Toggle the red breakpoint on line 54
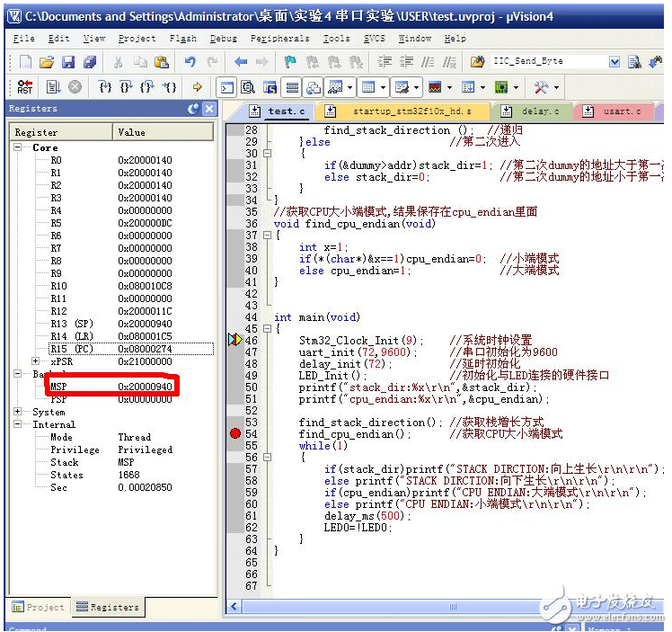 click(235, 434)
